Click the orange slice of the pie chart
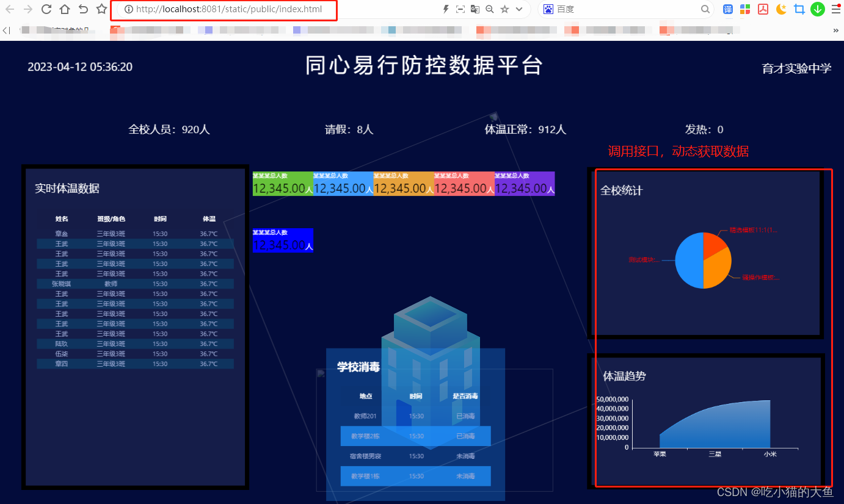Screen dimensions: 844x504 (718, 268)
